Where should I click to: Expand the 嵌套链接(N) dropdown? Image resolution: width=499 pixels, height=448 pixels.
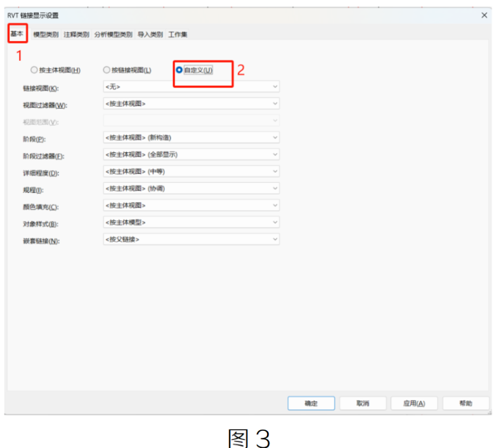click(191, 239)
